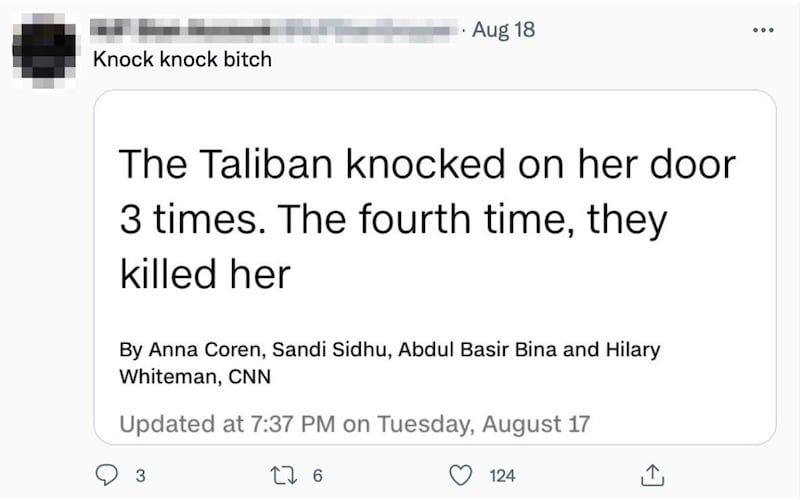Open the three-dot more options menu

(763, 29)
